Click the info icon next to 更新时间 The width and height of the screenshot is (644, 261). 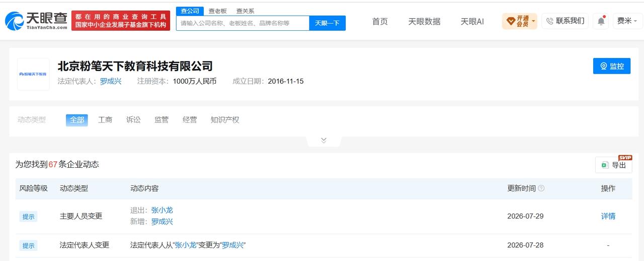[541, 188]
